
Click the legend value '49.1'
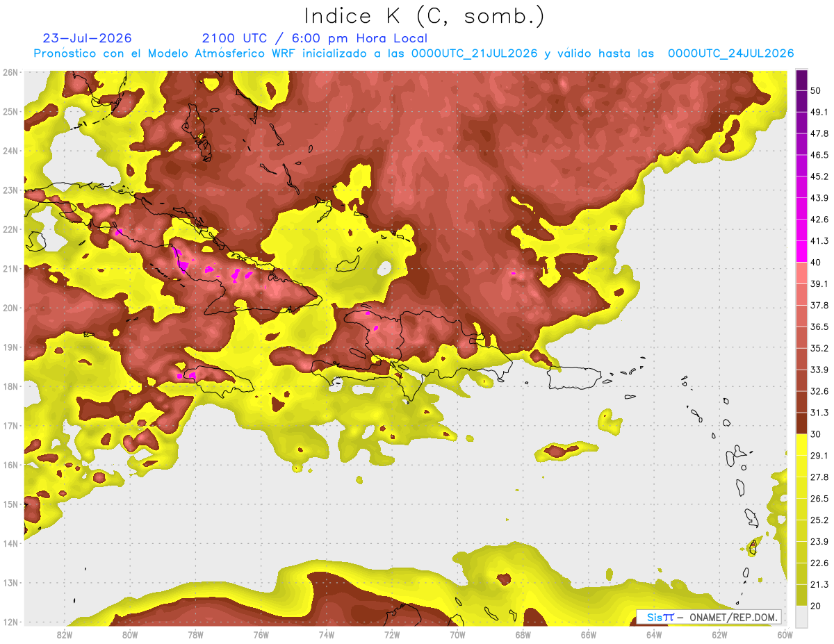819,112
